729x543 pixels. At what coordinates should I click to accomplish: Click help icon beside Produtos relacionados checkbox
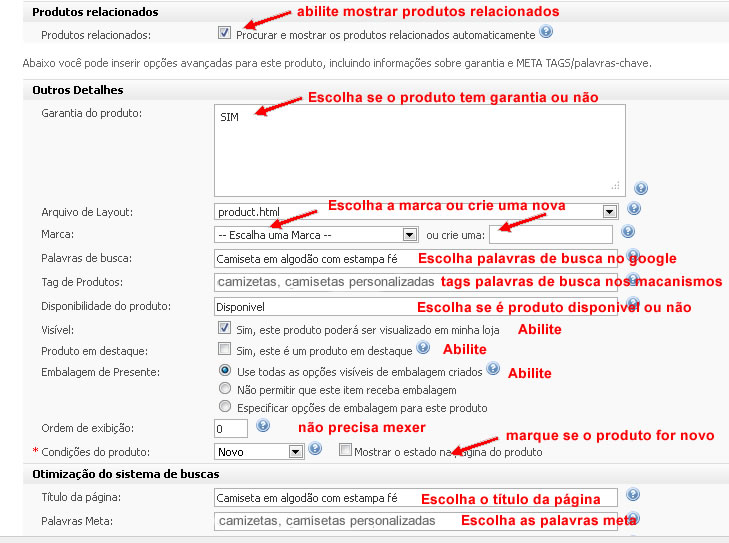(x=546, y=32)
